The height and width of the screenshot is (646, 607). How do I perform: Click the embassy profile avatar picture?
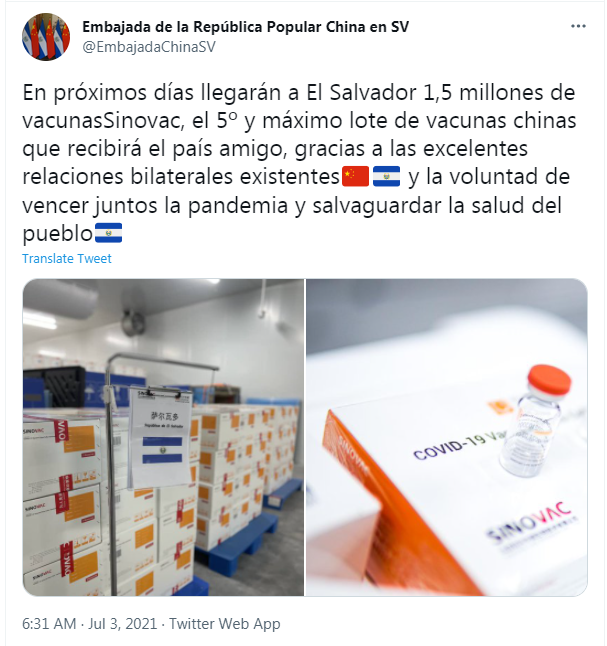46,37
